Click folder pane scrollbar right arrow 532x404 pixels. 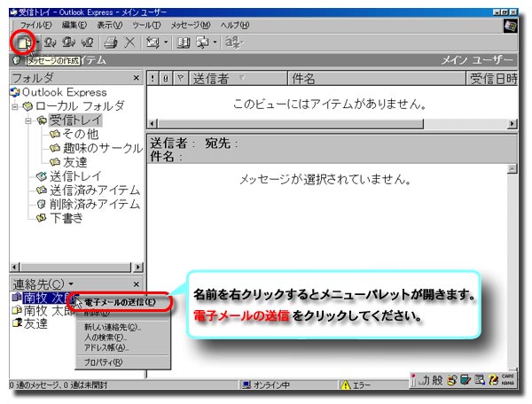pos(137,267)
